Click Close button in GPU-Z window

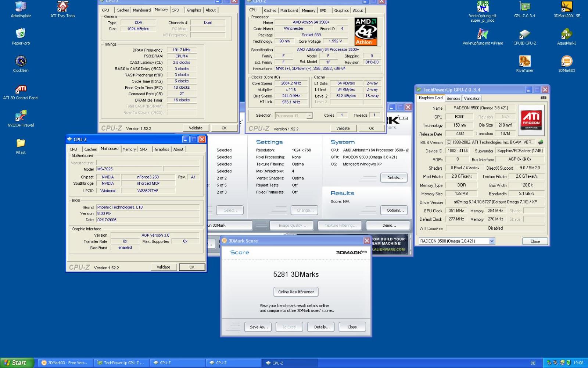535,241
